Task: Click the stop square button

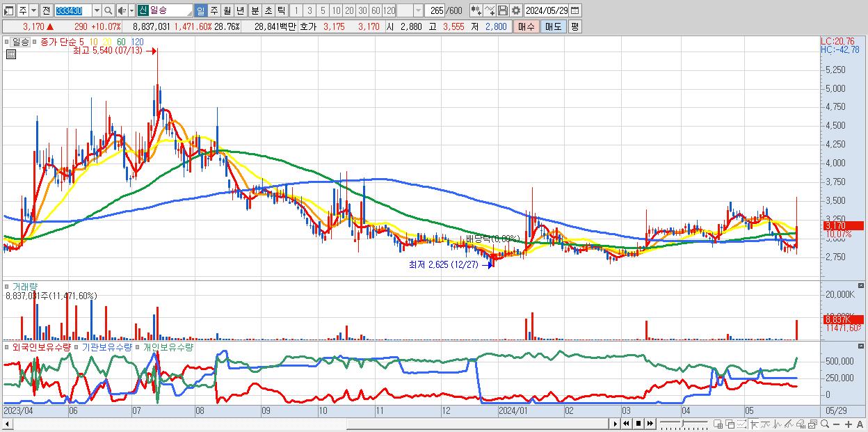Action: click(x=638, y=424)
